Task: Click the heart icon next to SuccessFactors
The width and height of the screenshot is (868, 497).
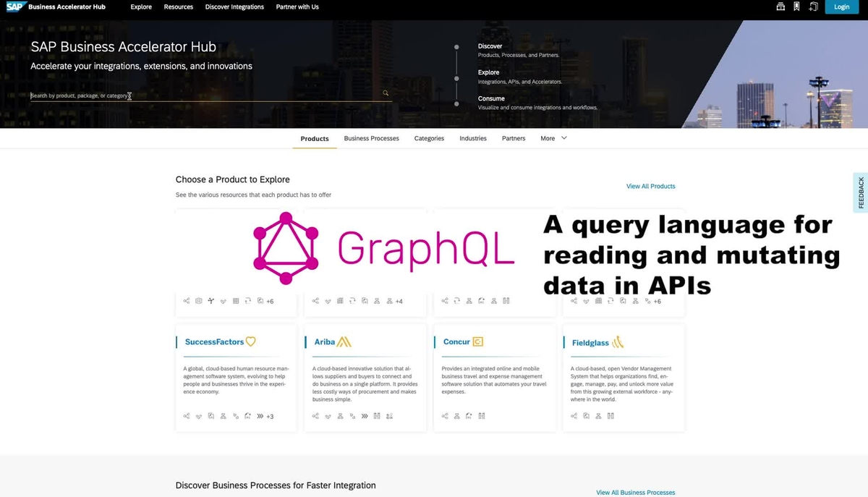Action: click(x=250, y=341)
